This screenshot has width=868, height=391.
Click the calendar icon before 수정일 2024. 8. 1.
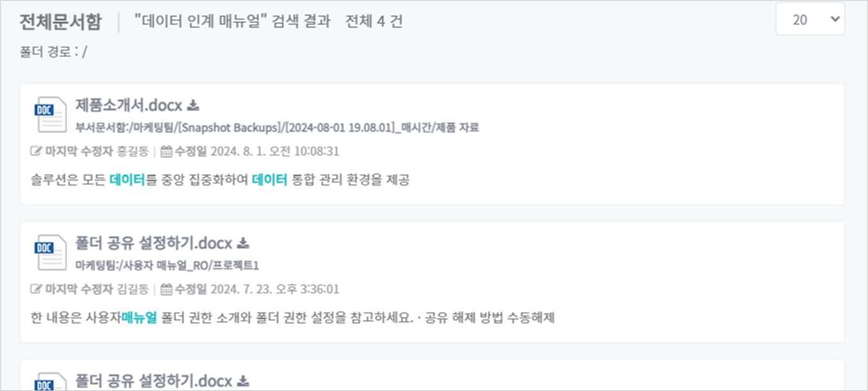[x=166, y=152]
